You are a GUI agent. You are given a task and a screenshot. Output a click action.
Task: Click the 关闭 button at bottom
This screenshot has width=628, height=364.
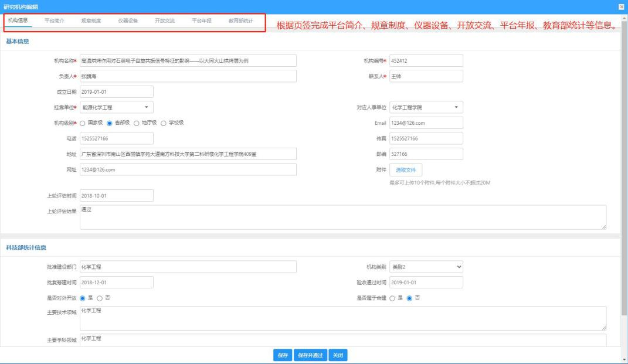coord(338,355)
